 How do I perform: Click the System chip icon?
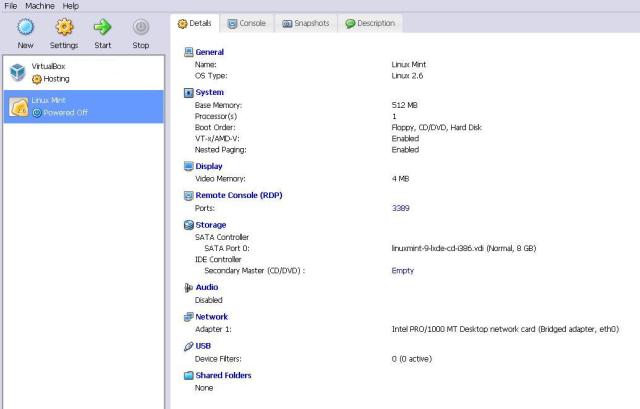click(x=188, y=93)
